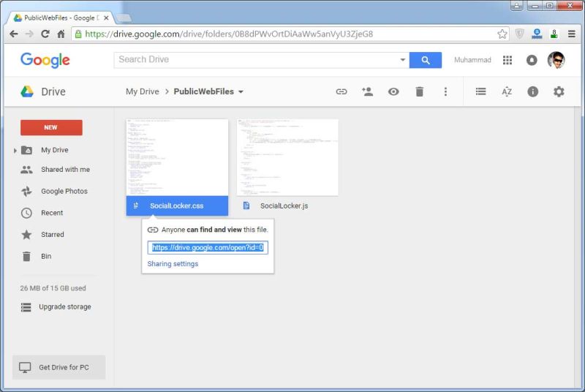
Task: Click the green extension icon with badge 8
Action: (x=554, y=34)
